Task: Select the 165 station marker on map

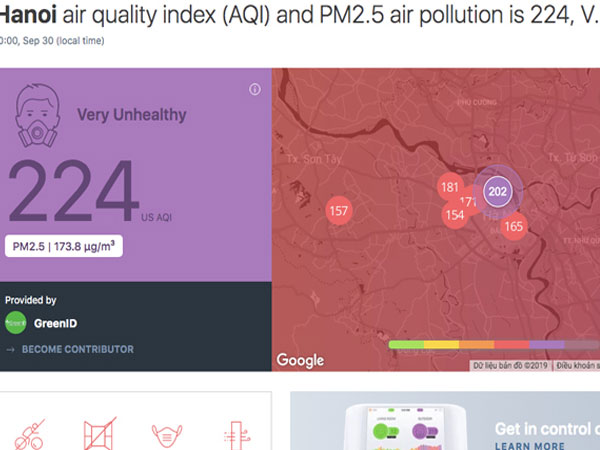Action: 514,227
